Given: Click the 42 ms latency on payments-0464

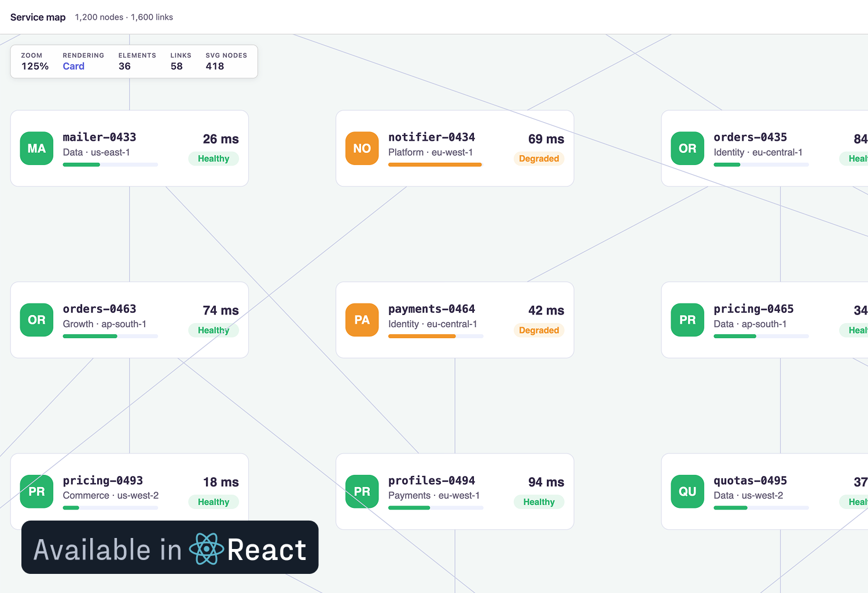Looking at the screenshot, I should tap(546, 310).
